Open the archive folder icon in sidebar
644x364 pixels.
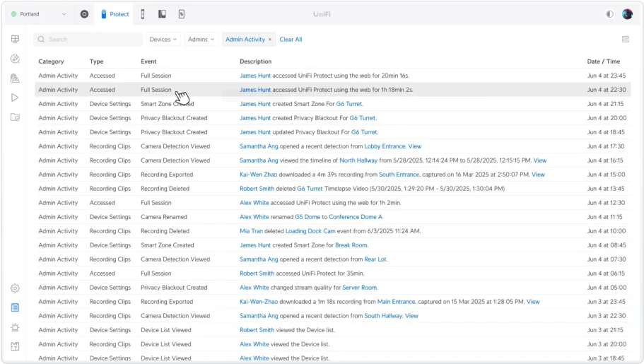[x=15, y=117]
